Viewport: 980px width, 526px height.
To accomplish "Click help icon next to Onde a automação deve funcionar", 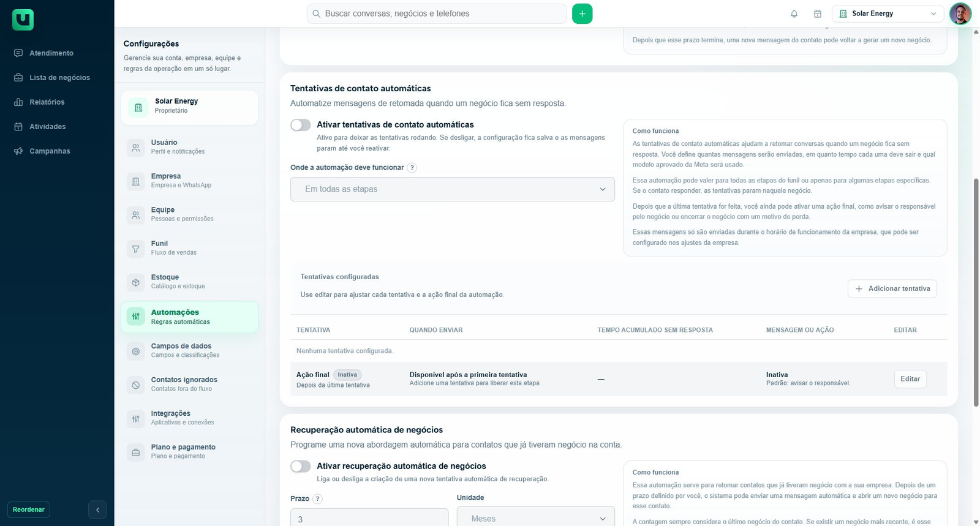I will click(x=412, y=168).
